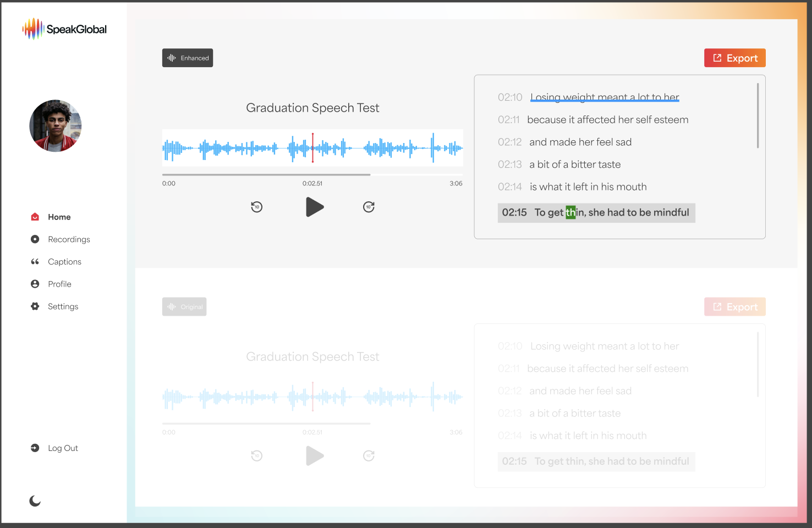812x528 pixels.
Task: Click the Settings gear icon
Action: (x=35, y=306)
